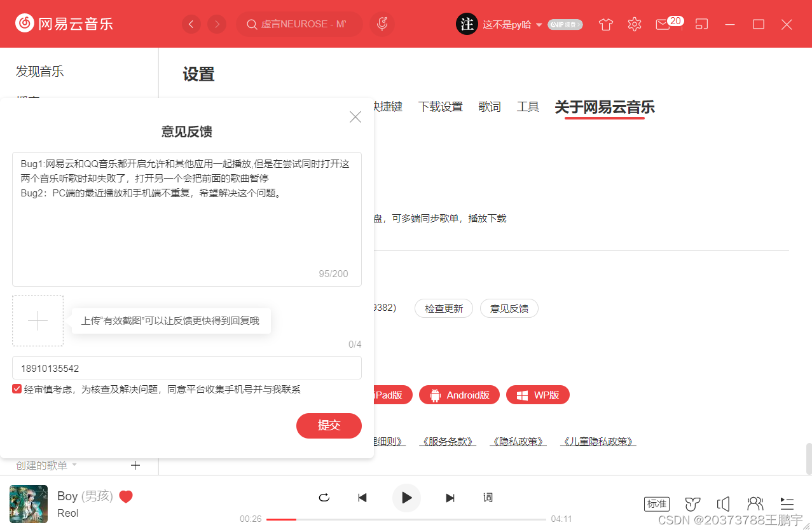Image resolution: width=812 pixels, height=532 pixels.
Task: Click the plus to create a playlist
Action: pyautogui.click(x=135, y=465)
